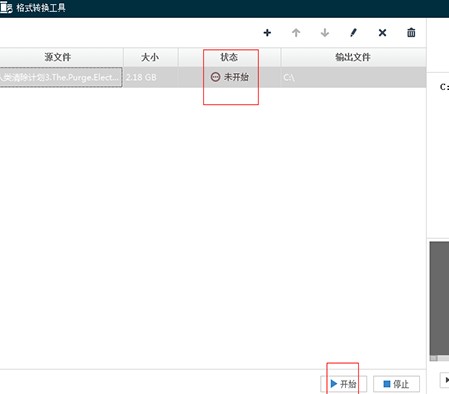This screenshot has height=394, width=449.
Task: Move the selected file down with the down arrow
Action: (x=325, y=33)
